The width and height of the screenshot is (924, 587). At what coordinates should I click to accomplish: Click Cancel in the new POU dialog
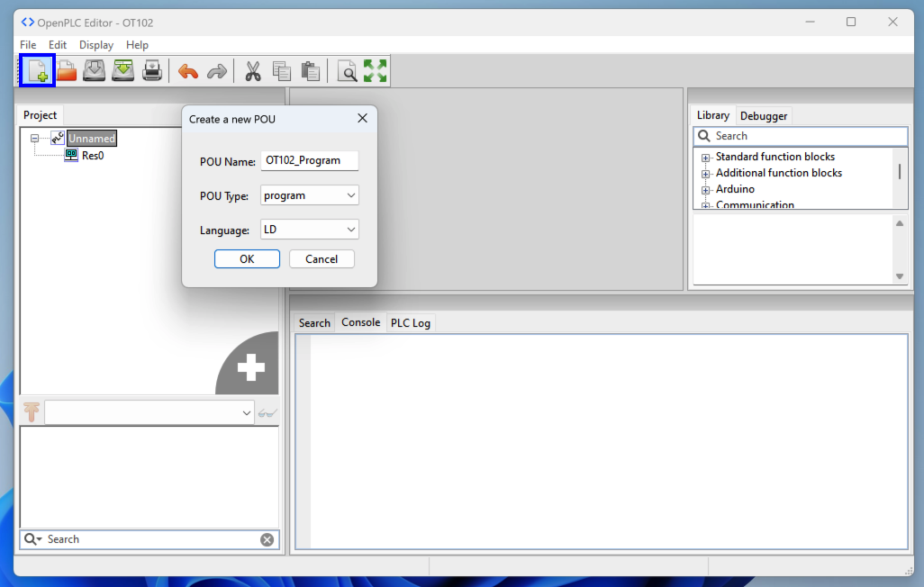click(x=322, y=258)
